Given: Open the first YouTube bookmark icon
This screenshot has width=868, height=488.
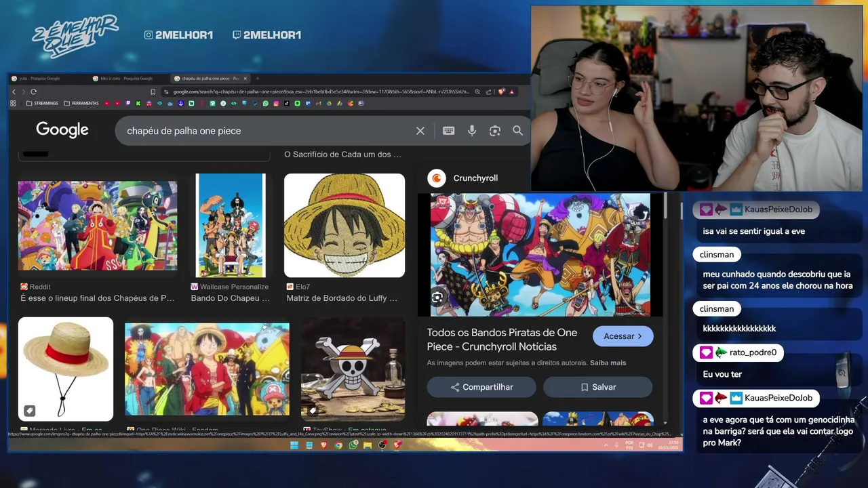Looking at the screenshot, I should pos(107,103).
